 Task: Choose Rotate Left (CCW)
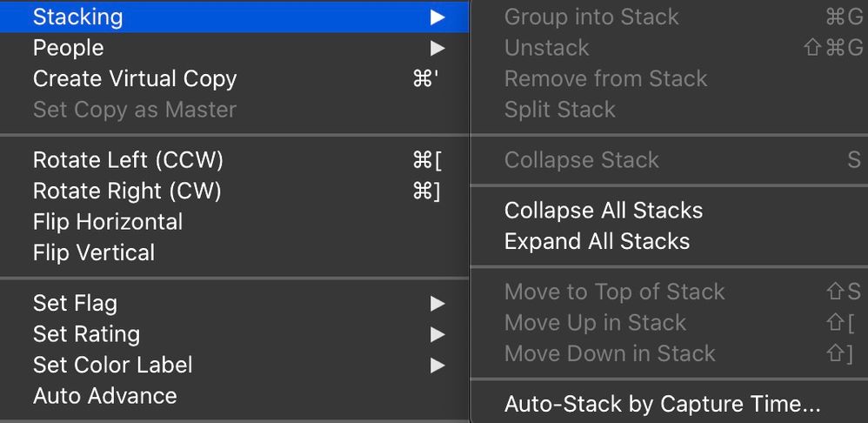pos(128,161)
